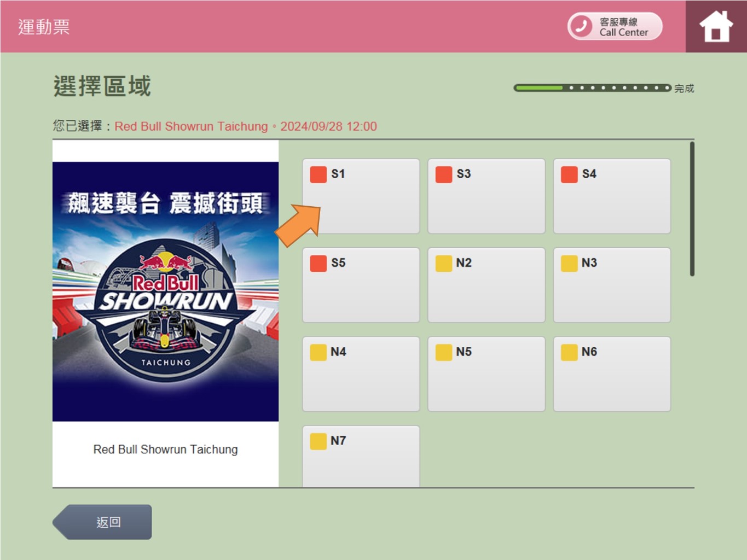This screenshot has height=560, width=747.
Task: Click the vertical scrollbar of the area list
Action: [692, 209]
